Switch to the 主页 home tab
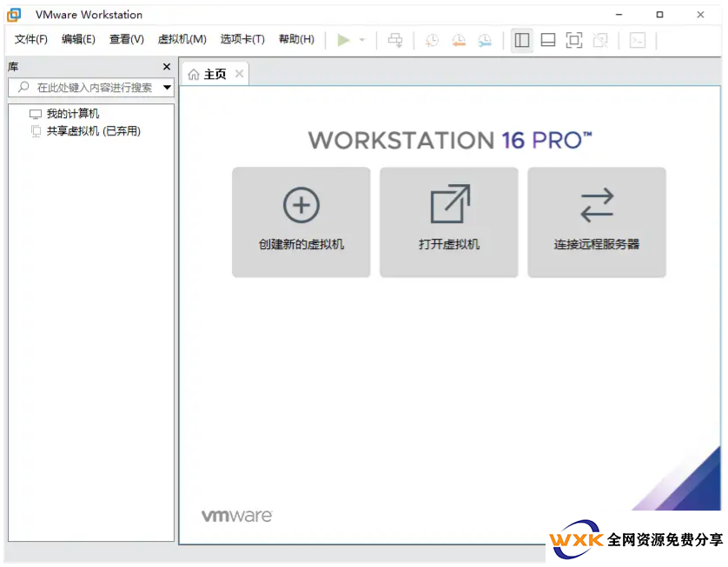This screenshot has width=728, height=567. click(215, 74)
